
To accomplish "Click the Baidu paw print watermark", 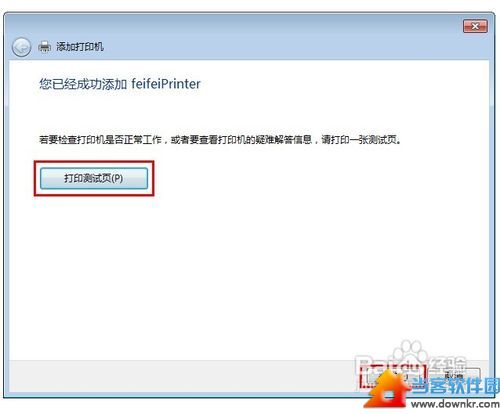I will click(x=409, y=353).
